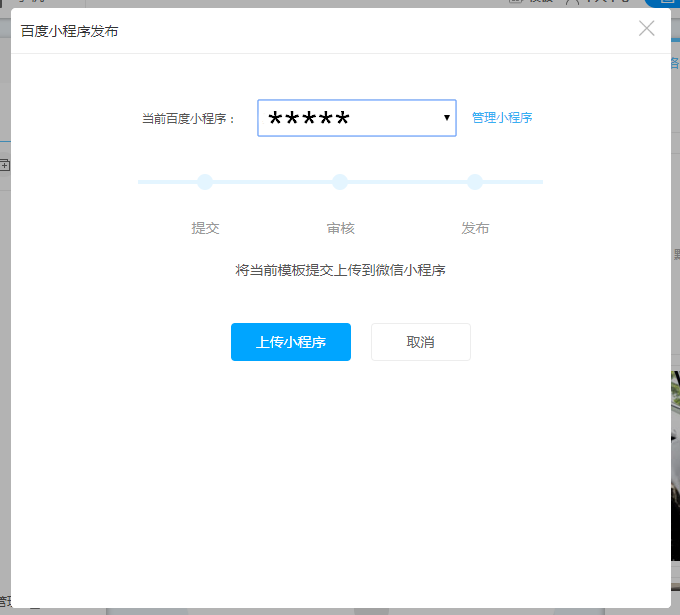Click the dropdown arrow beside the asterisks
The image size is (680, 615).
coord(447,118)
